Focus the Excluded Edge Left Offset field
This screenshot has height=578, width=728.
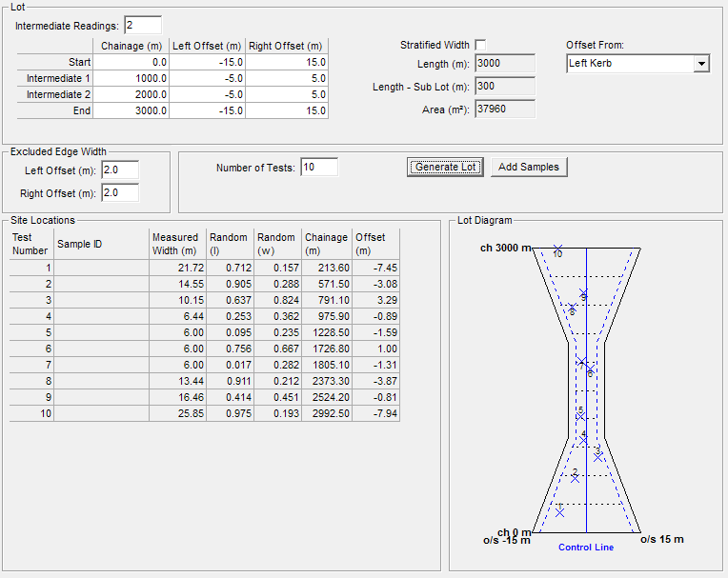[119, 170]
